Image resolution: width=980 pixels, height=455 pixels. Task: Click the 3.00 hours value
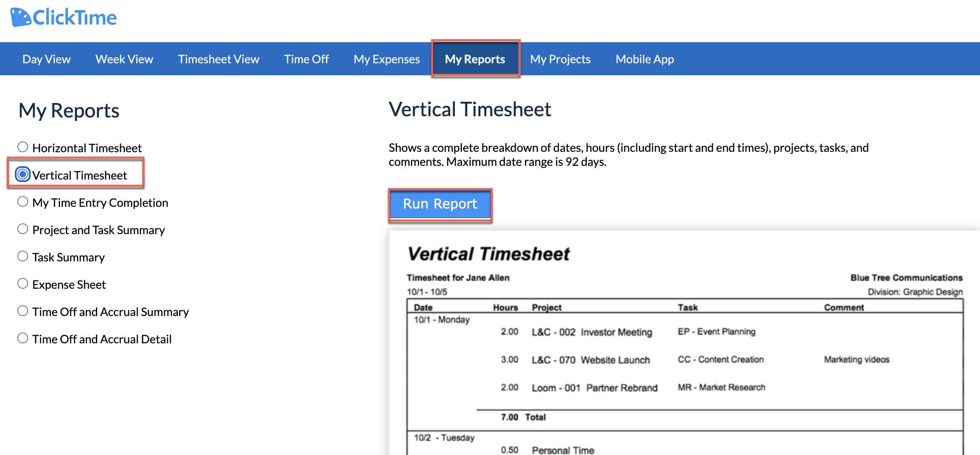[x=509, y=359]
